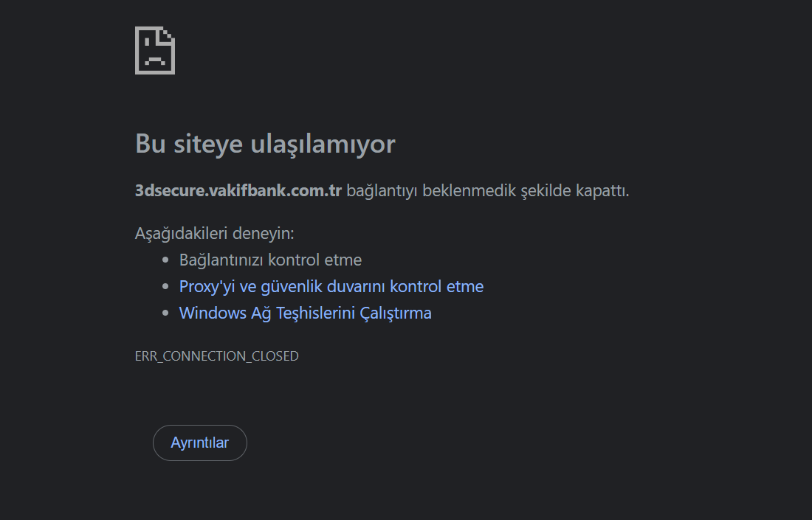Click bullet before "Bağlantınızı kontrol etme"

point(165,260)
